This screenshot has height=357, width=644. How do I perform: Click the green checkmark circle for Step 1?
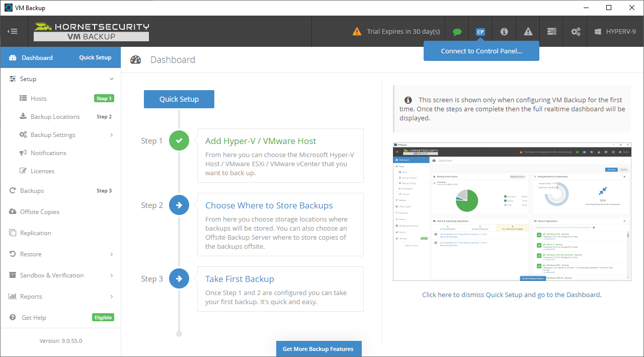point(179,140)
